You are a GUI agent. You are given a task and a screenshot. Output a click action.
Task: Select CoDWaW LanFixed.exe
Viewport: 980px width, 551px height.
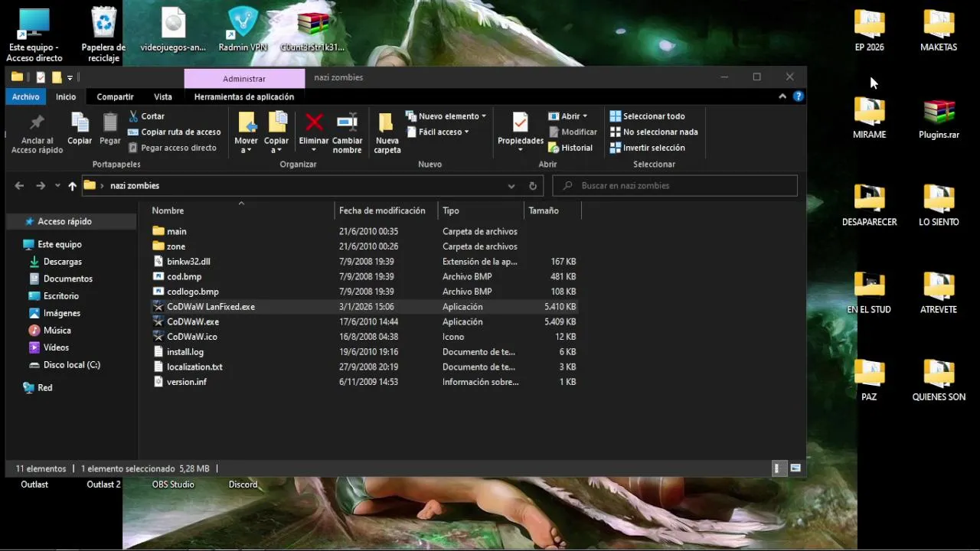point(364,306)
